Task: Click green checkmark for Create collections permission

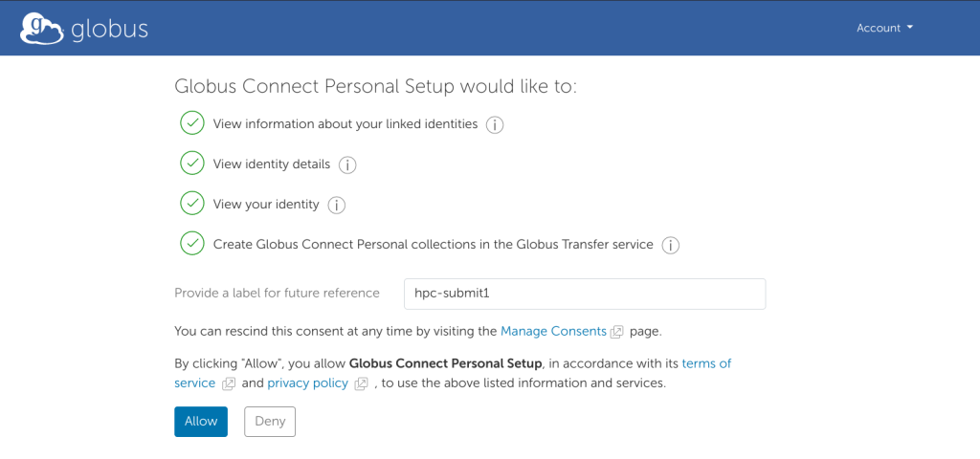Action: (192, 244)
